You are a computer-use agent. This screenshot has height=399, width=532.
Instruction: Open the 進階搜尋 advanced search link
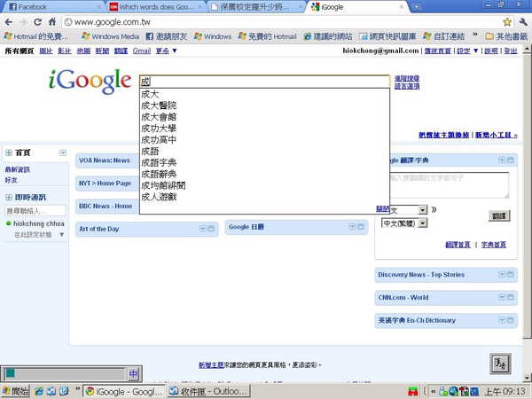click(x=407, y=78)
